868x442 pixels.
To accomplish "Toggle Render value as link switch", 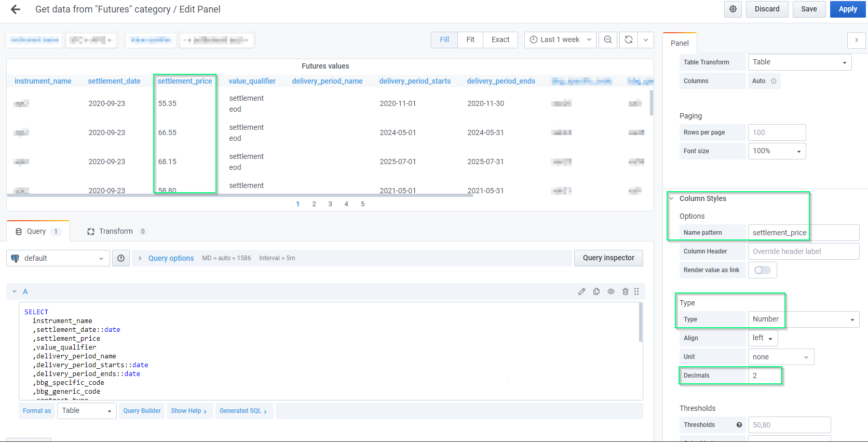I will tap(762, 270).
